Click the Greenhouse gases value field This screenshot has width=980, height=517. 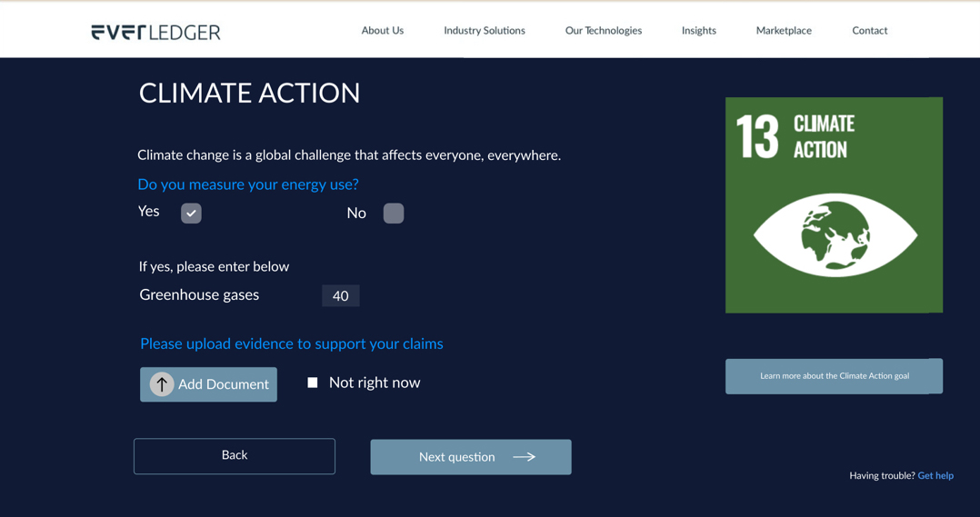pos(341,296)
